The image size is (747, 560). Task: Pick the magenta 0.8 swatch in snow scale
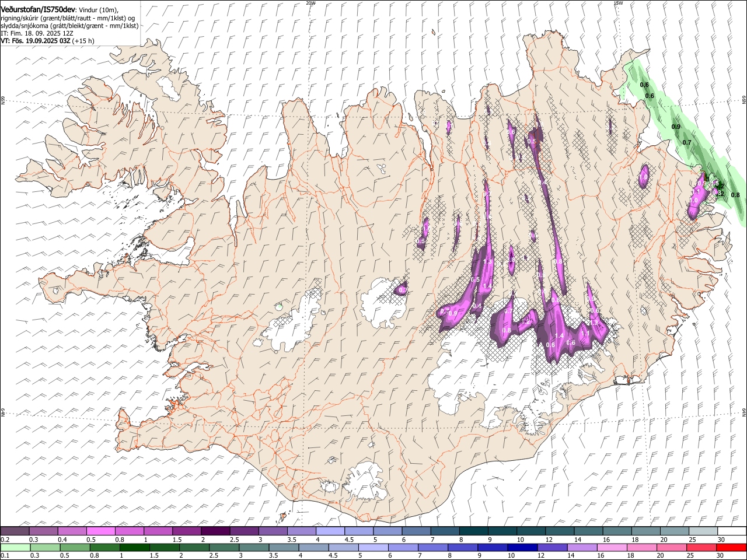coord(129,531)
